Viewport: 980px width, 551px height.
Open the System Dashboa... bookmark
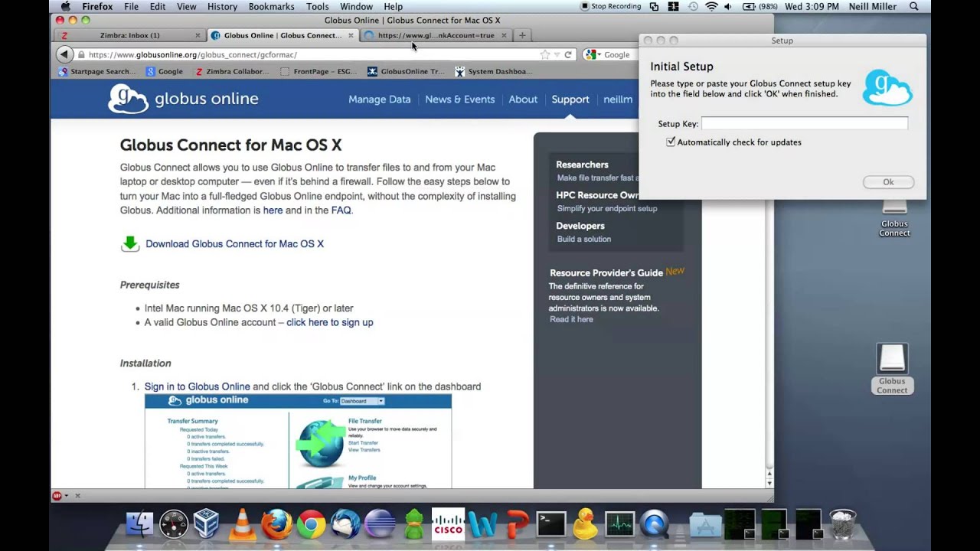[x=493, y=71]
